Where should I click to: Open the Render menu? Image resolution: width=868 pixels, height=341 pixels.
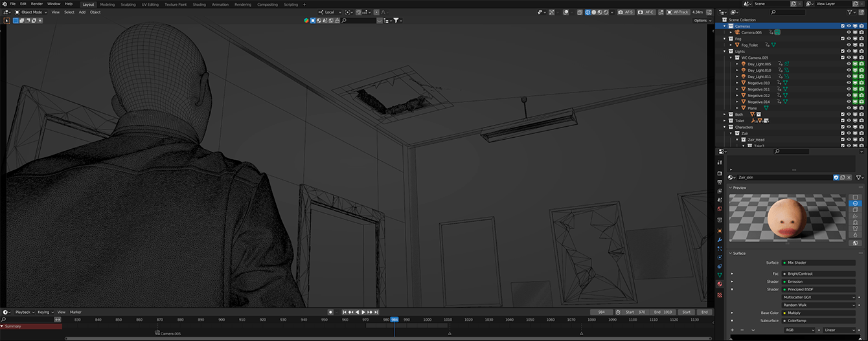37,4
